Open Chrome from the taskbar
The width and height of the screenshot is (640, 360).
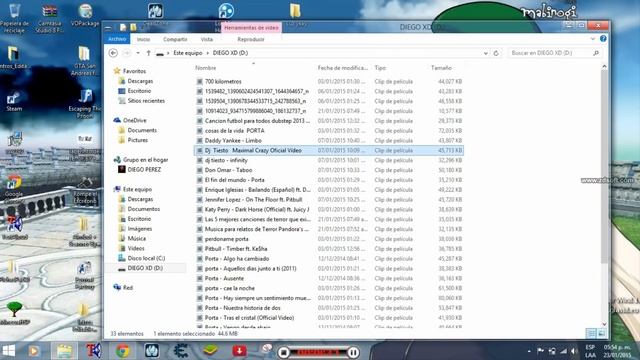[122, 351]
